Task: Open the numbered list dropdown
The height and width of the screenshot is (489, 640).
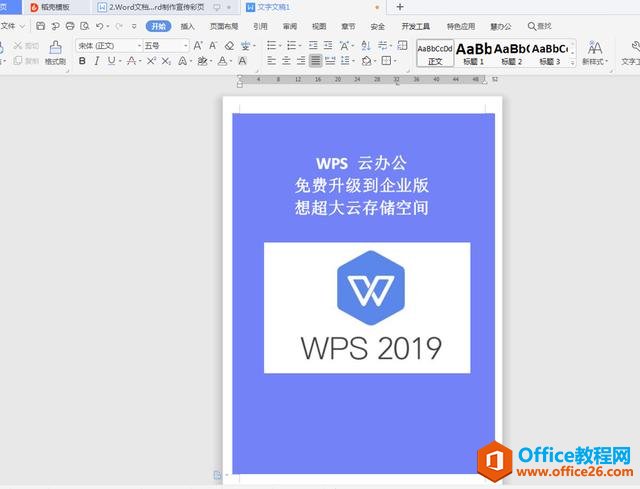Action: click(300, 45)
